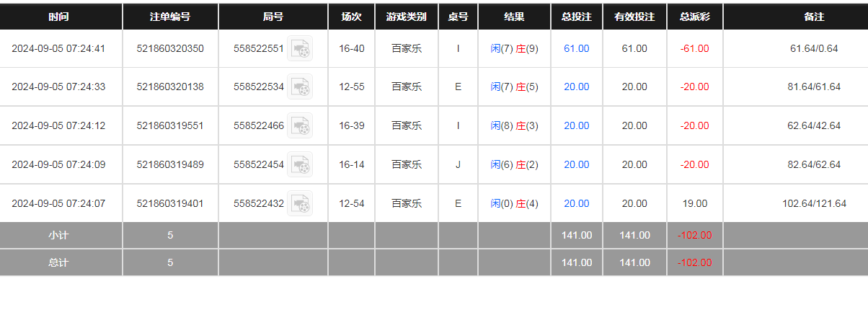This screenshot has height=328, width=868.
Task: Click replay icon next to round 558522454
Action: 300,164
